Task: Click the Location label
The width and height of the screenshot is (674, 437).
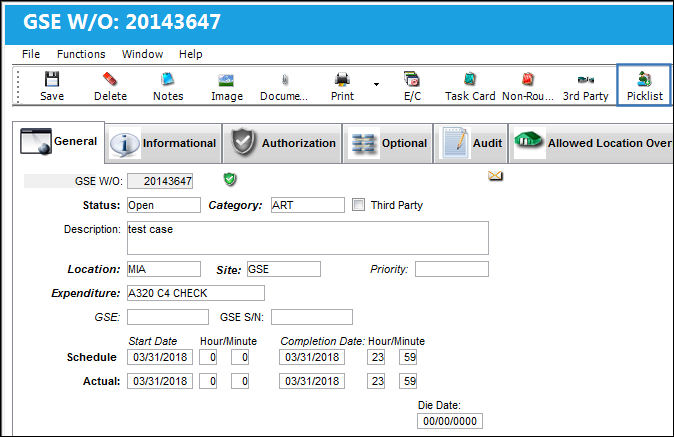Action: point(94,269)
